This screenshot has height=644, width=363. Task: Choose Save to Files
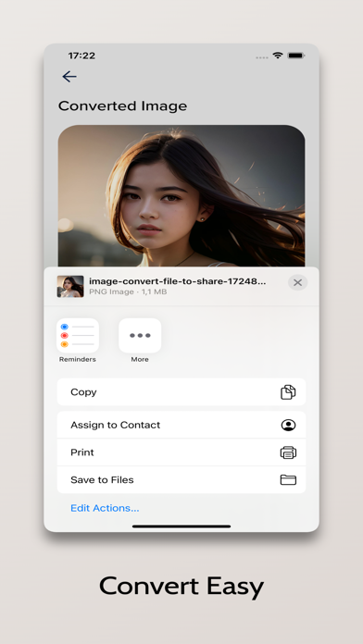[181, 479]
